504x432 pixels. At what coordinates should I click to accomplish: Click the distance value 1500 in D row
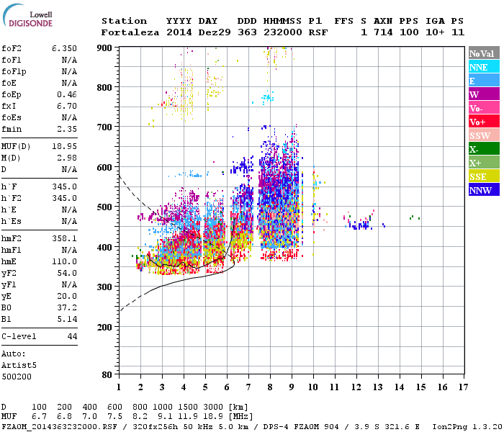(188, 407)
